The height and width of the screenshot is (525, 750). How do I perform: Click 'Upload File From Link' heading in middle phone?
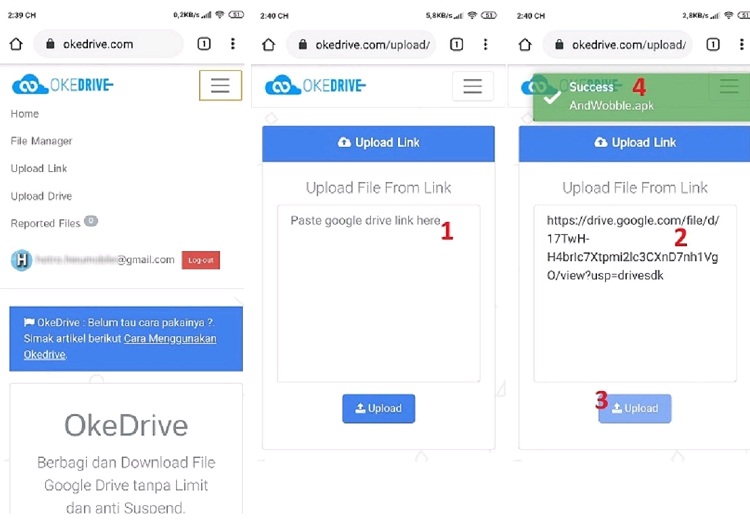378,187
